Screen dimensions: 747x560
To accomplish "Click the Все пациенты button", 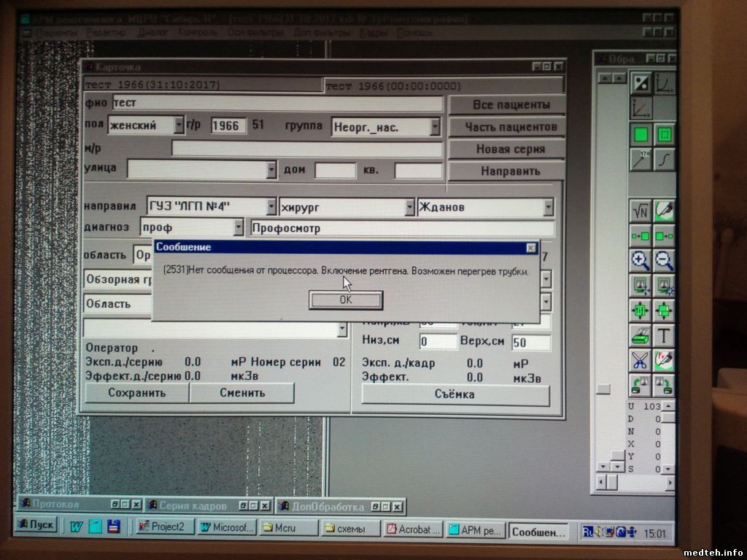I will [506, 105].
